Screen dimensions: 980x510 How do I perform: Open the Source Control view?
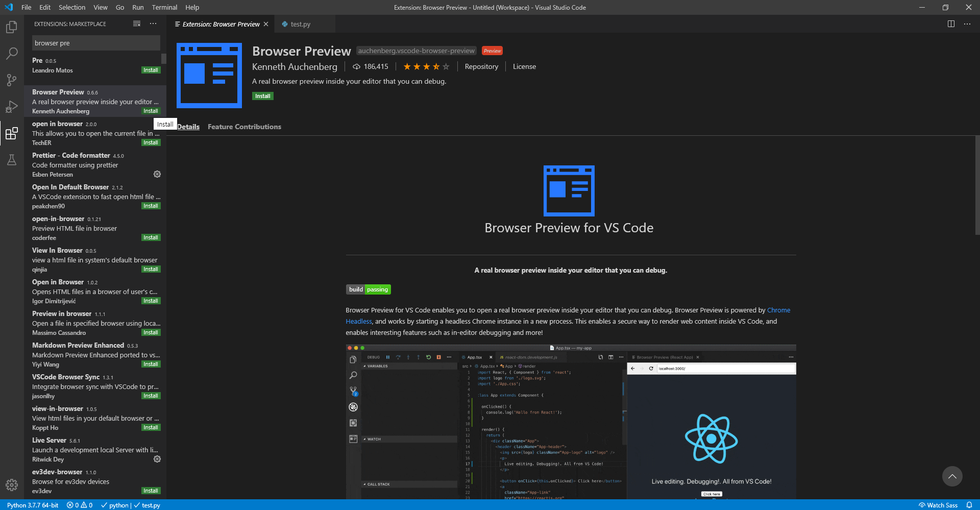(11, 80)
